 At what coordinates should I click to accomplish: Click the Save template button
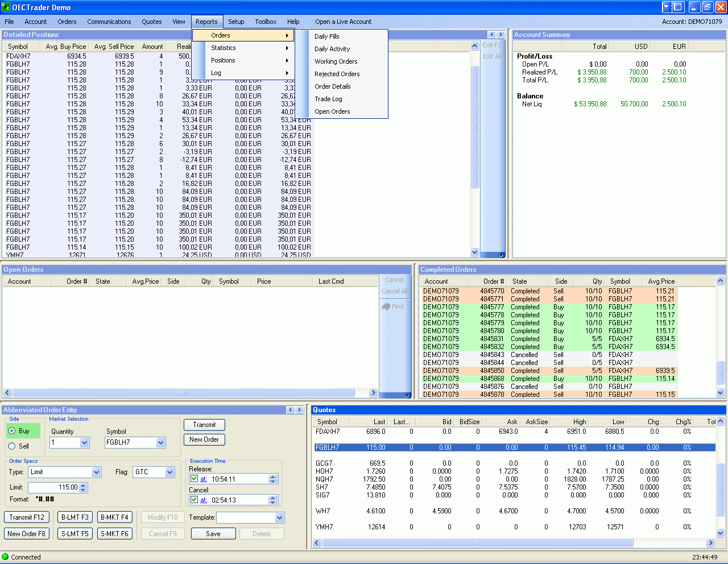click(213, 534)
